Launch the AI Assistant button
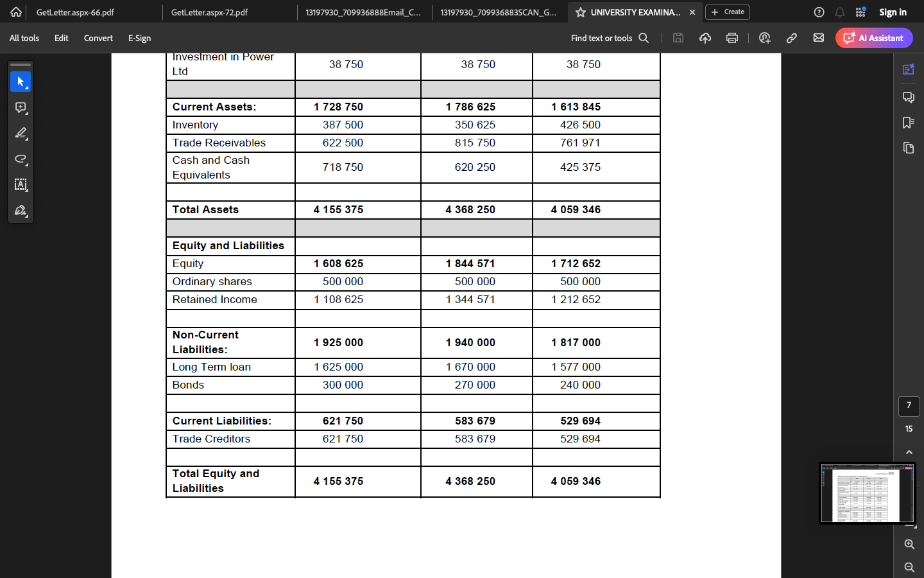 pyautogui.click(x=874, y=38)
